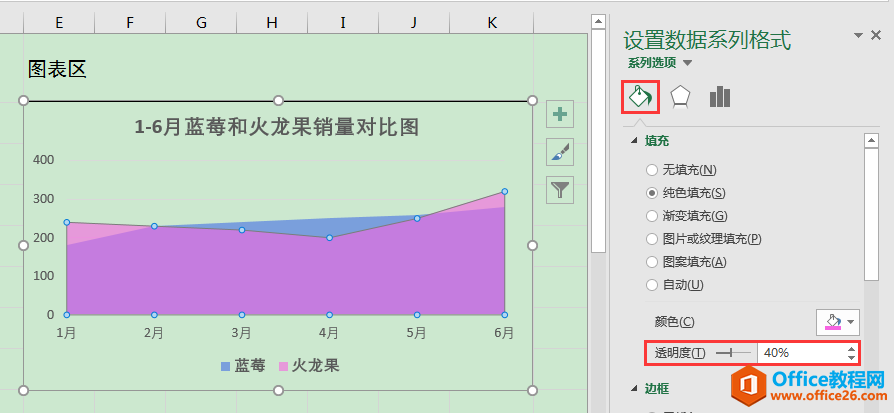The image size is (894, 413).
Task: Click the 4月 data point marker at 200
Action: 329,237
